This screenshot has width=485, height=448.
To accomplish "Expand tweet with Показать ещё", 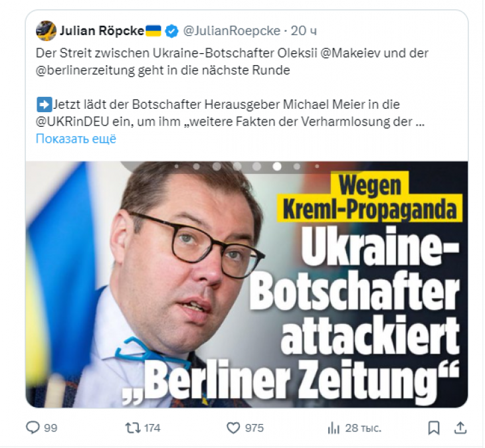I will tap(76, 139).
